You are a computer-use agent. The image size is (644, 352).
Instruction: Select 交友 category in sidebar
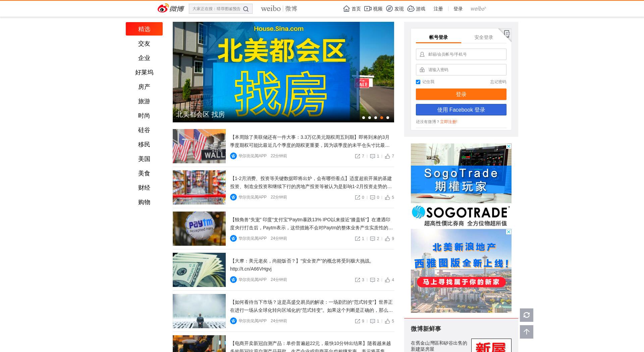point(144,44)
